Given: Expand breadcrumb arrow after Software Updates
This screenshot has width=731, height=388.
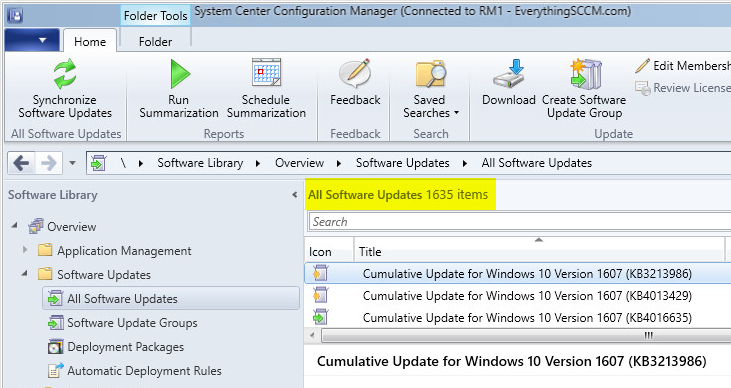Looking at the screenshot, I should 464,163.
